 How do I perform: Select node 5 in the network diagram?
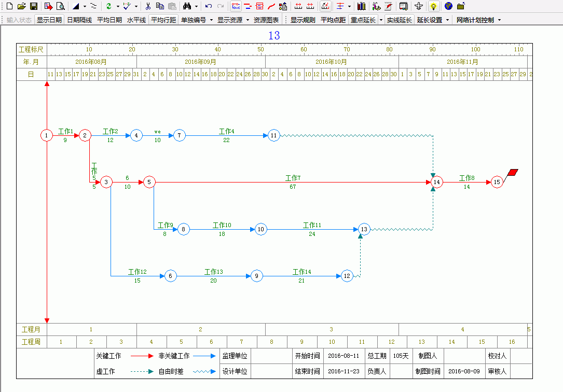click(x=149, y=182)
